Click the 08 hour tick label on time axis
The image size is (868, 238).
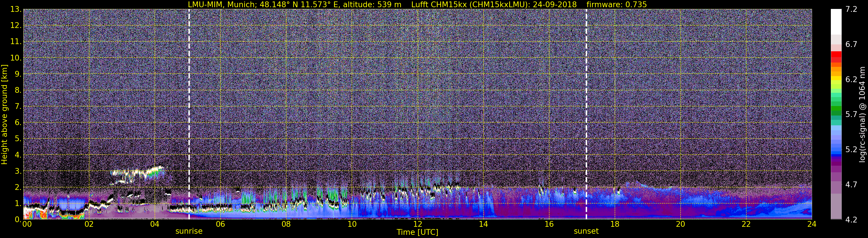pyautogui.click(x=286, y=224)
